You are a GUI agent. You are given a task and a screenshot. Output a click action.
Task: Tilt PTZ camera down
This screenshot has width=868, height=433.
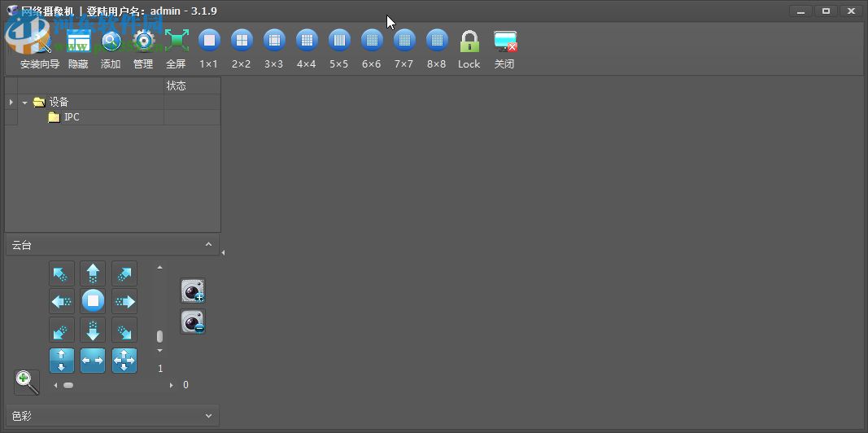click(x=93, y=330)
